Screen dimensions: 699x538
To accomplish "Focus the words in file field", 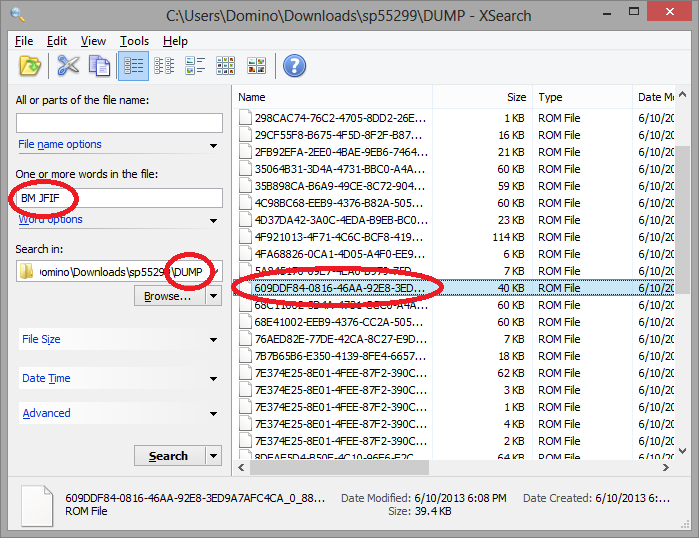I will coord(119,198).
